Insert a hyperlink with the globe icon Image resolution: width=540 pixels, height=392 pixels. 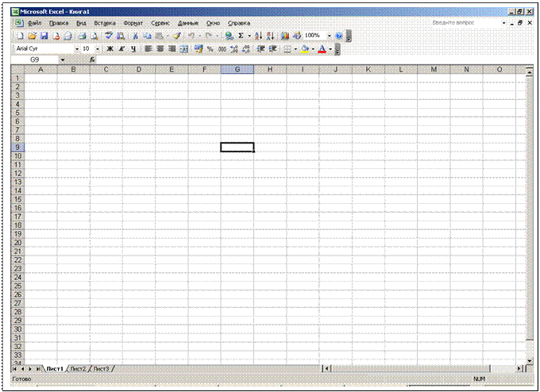(x=229, y=36)
